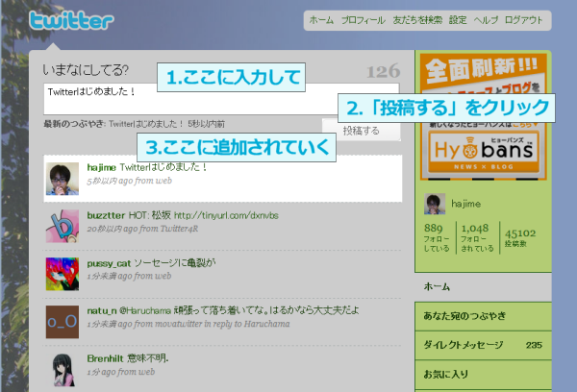577x392 pixels.
Task: Open the in reply to Haruchama link
Action: 247,324
